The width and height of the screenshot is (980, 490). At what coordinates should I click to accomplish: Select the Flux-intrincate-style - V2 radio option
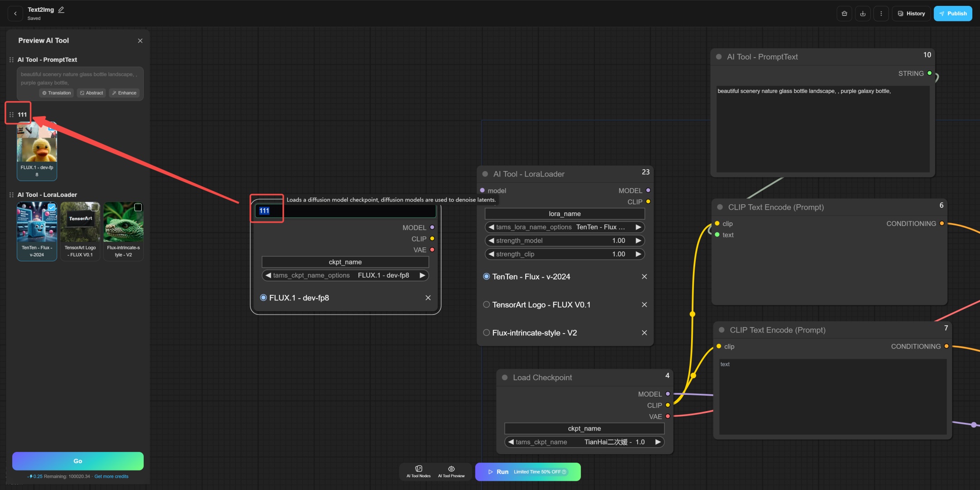(487, 333)
